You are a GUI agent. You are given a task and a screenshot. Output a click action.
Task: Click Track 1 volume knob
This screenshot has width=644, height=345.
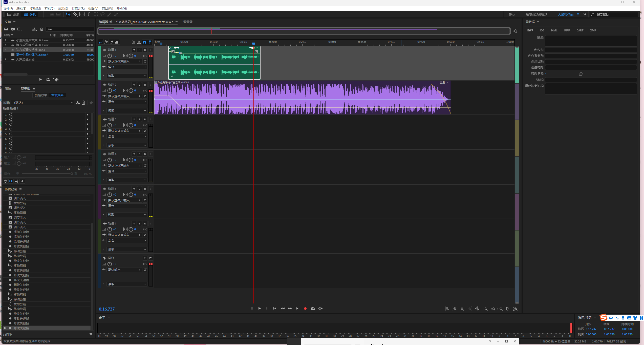click(110, 56)
